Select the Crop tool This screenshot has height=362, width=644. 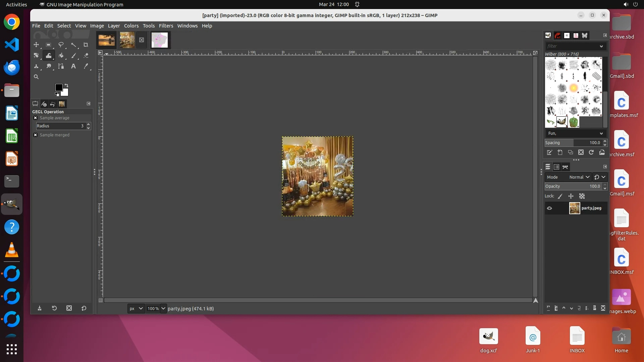coord(86,45)
